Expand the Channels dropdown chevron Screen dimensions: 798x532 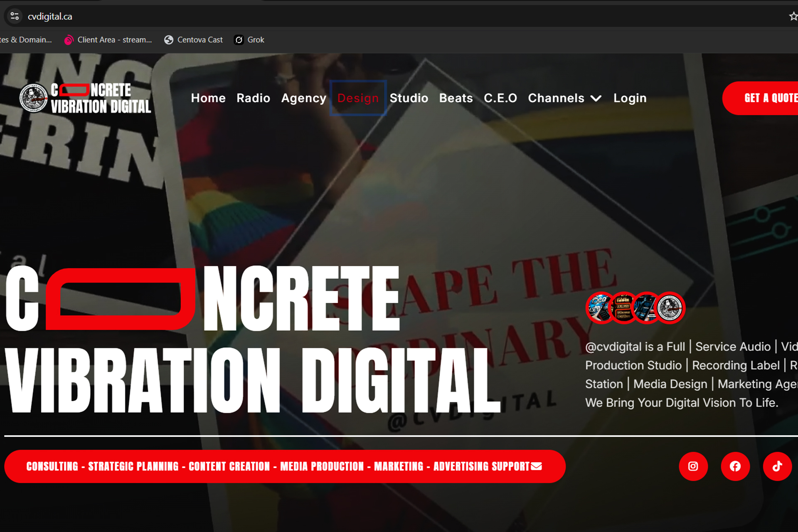596,99
